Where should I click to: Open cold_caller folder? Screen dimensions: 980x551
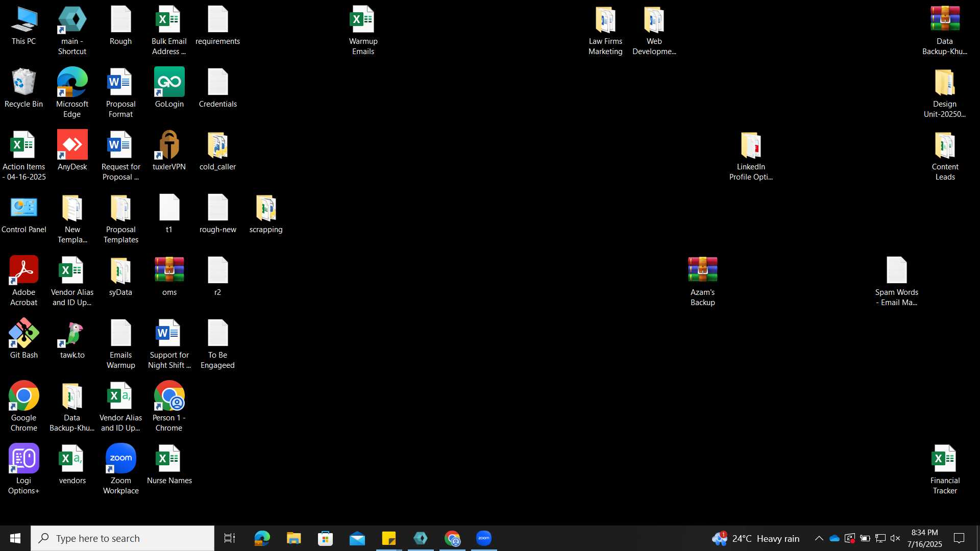(217, 151)
